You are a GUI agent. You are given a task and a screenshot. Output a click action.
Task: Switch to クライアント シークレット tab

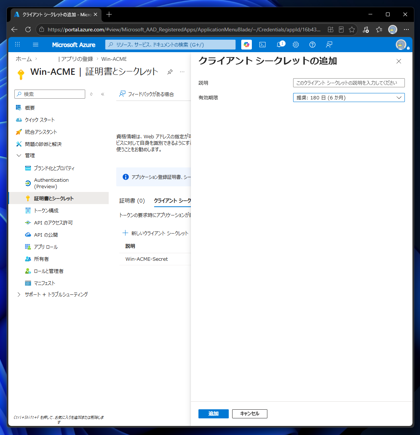click(x=172, y=200)
